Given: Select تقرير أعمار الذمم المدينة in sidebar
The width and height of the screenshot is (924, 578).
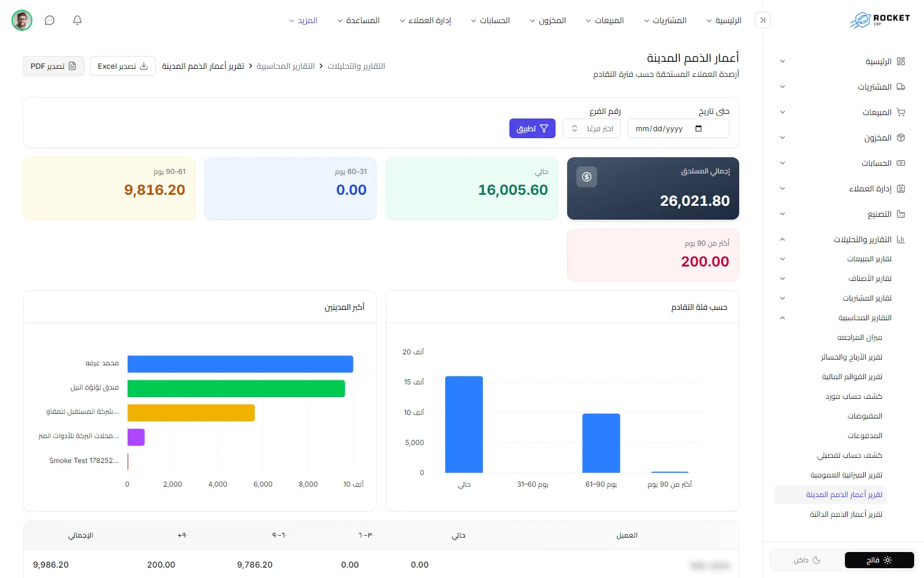Looking at the screenshot, I should pos(830,495).
